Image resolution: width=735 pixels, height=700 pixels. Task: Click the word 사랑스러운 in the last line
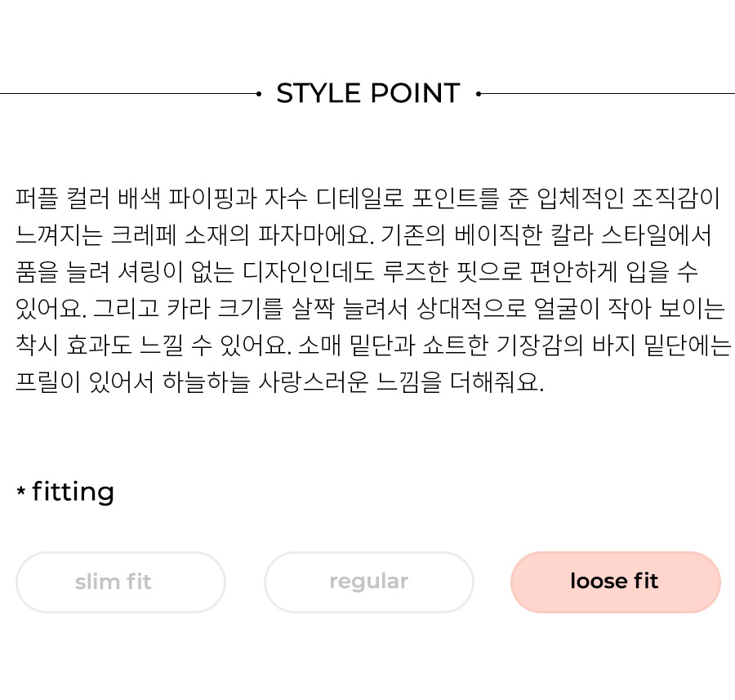click(x=314, y=381)
